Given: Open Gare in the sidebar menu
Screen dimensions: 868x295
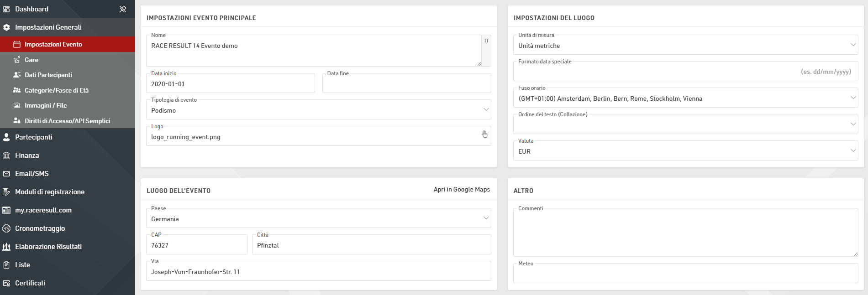Looking at the screenshot, I should click(32, 60).
